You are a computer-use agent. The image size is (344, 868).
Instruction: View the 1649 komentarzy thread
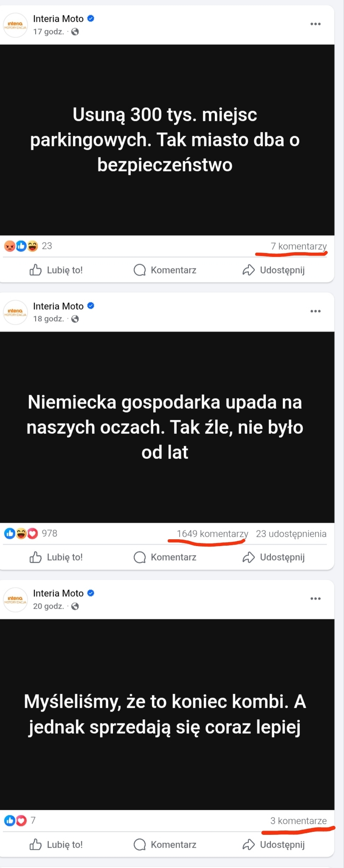click(x=212, y=534)
